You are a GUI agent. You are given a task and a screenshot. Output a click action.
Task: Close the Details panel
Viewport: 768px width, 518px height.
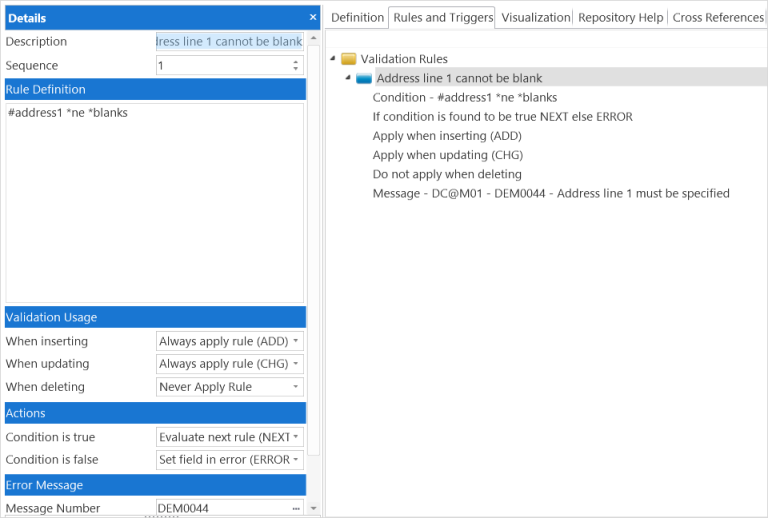(312, 17)
